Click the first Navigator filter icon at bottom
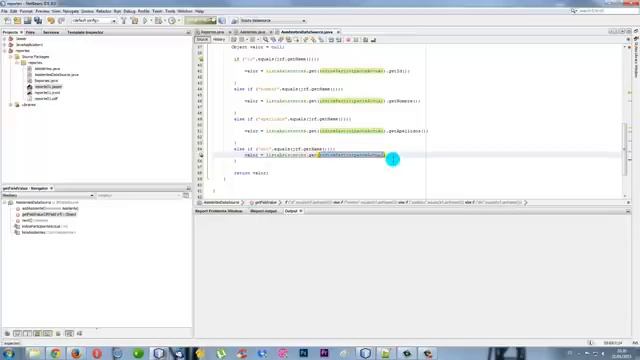This screenshot has height=360, width=640. point(7,333)
